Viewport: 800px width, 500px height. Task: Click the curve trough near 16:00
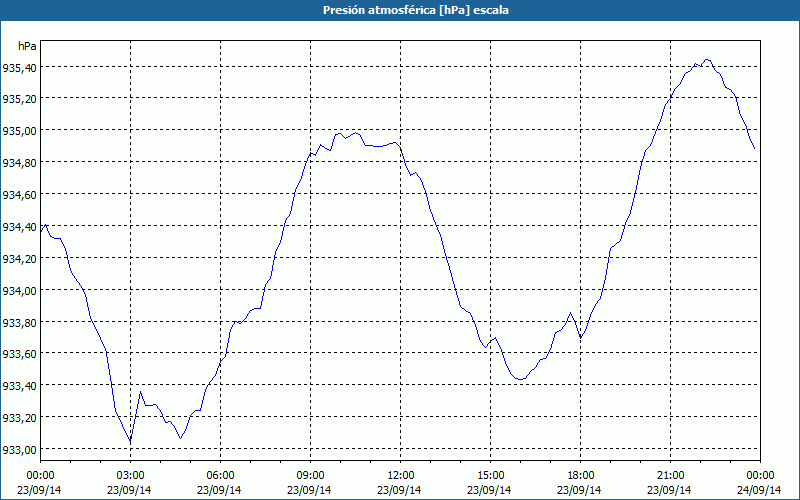pos(520,379)
